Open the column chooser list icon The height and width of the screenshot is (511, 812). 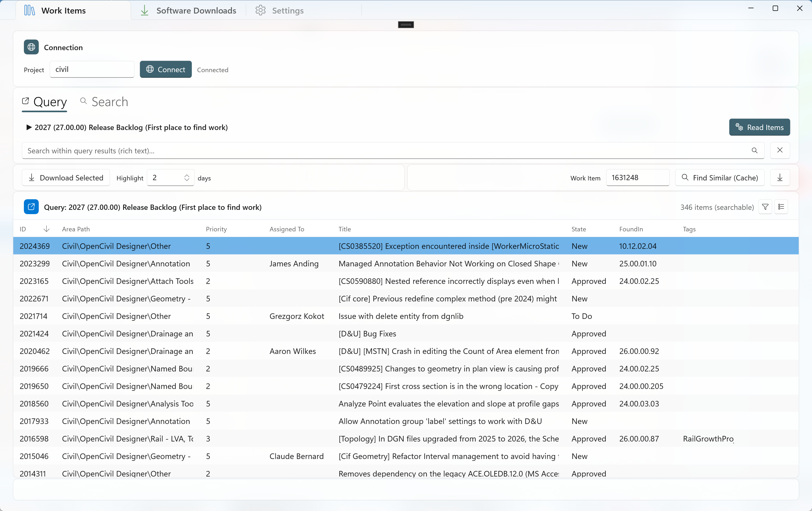pos(782,207)
